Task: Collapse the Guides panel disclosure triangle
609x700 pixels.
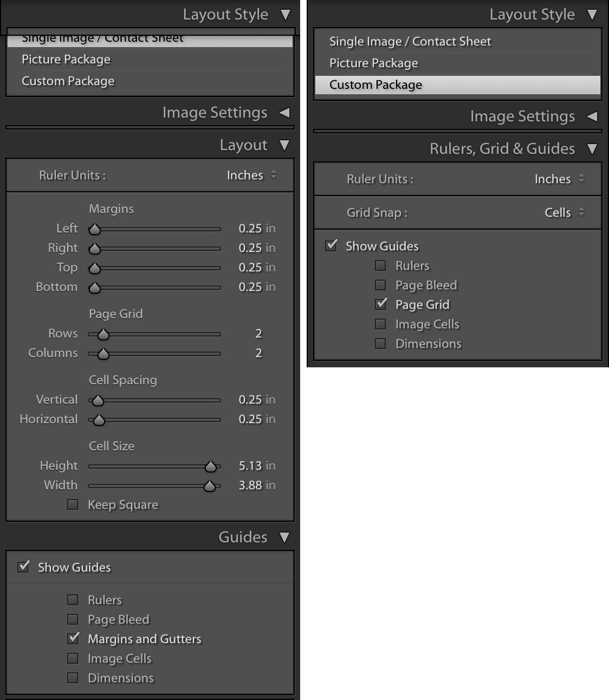Action: point(284,537)
